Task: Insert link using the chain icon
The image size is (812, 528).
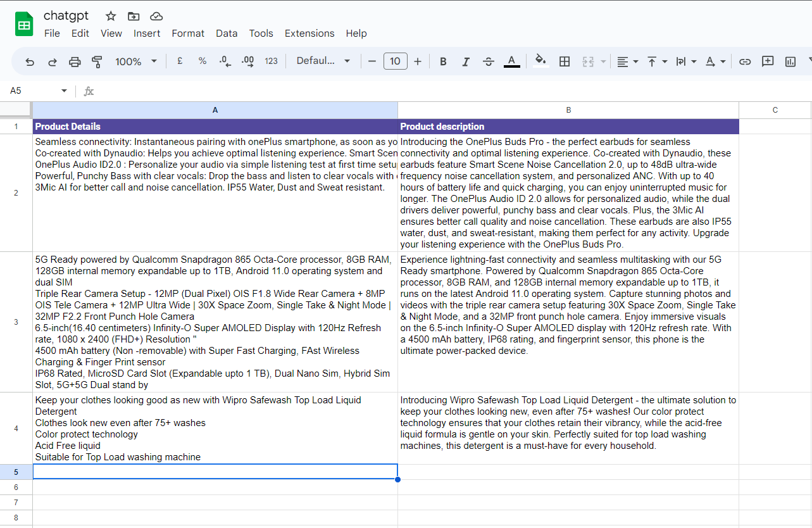Action: (745, 61)
